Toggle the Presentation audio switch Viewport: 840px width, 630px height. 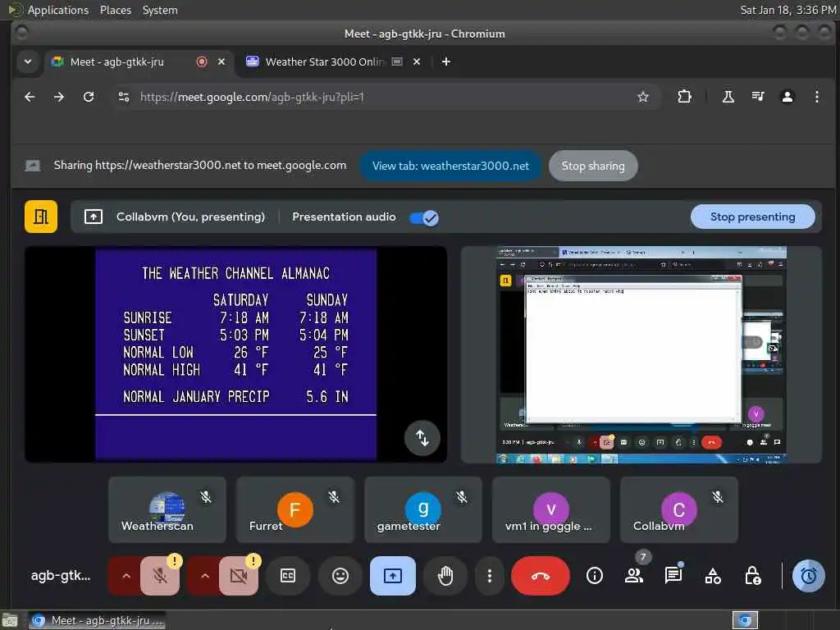pos(424,217)
